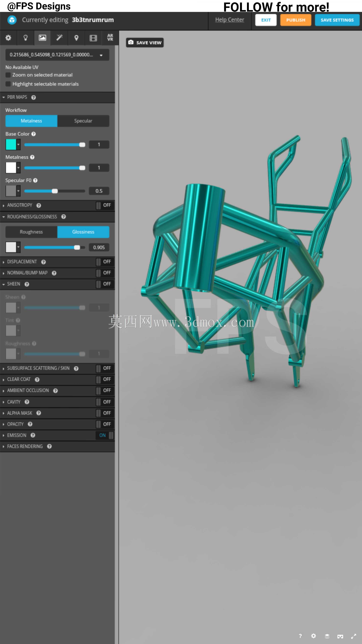This screenshot has height=644, width=362.
Task: Click the Roughness/Glossiness help icon
Action: pyautogui.click(x=63, y=217)
